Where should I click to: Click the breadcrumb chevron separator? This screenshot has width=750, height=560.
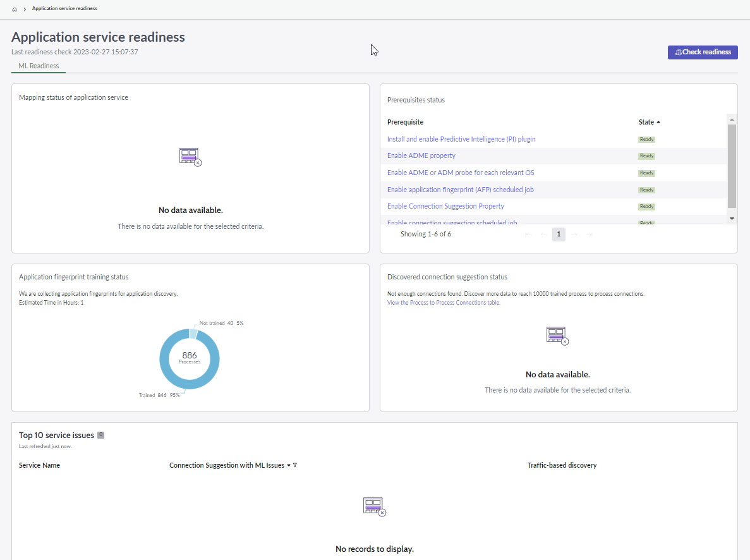25,9
